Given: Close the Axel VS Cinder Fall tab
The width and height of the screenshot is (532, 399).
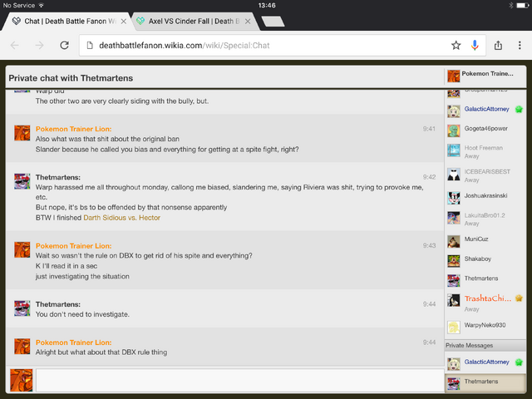Looking at the screenshot, I should 248,22.
